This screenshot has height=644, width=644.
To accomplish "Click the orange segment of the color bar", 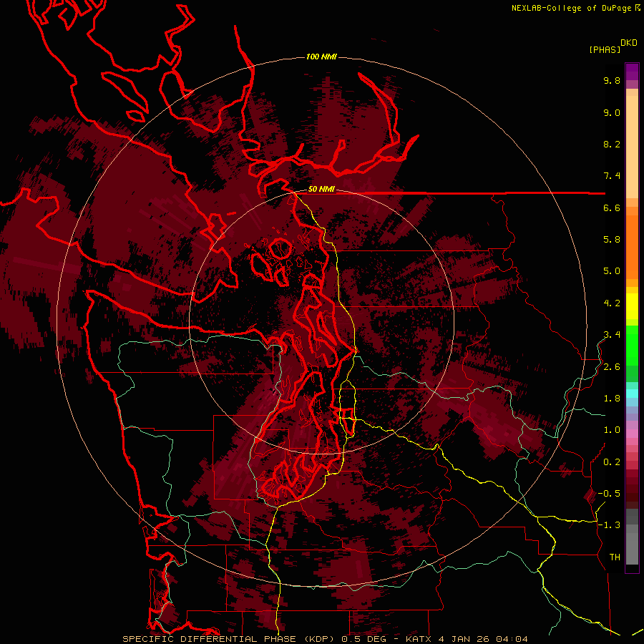I will (632, 246).
